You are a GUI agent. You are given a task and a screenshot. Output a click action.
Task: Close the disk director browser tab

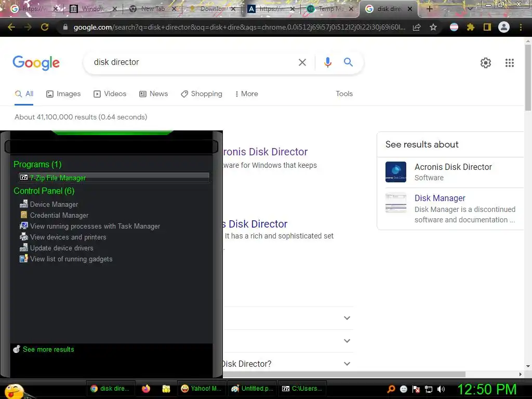click(410, 9)
